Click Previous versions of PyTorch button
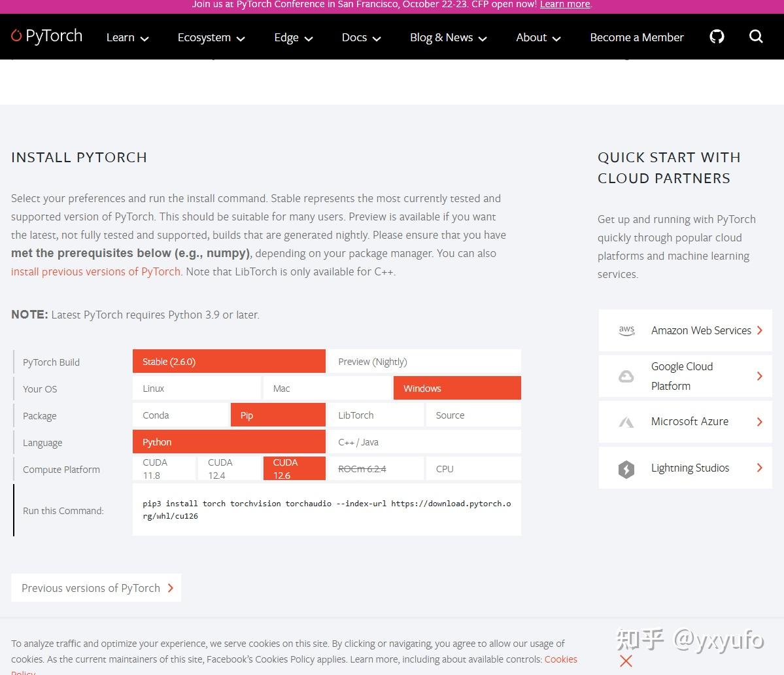This screenshot has width=784, height=675. pyautogui.click(x=96, y=588)
